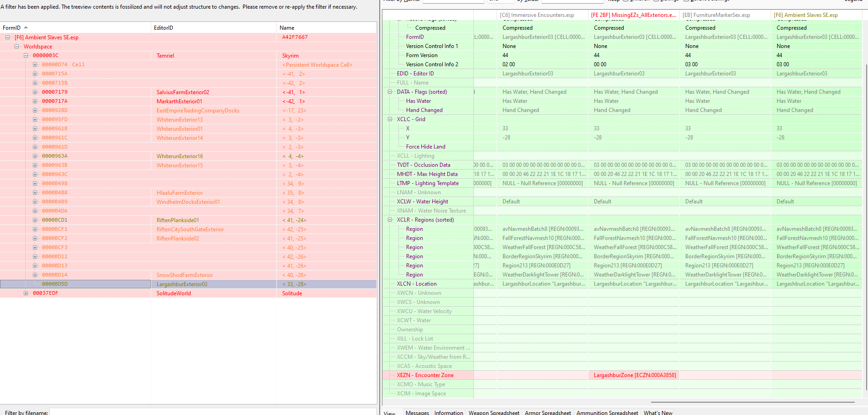Select the WhiterunExterior13 tree row
This screenshot has height=415, width=868.
click(188, 120)
